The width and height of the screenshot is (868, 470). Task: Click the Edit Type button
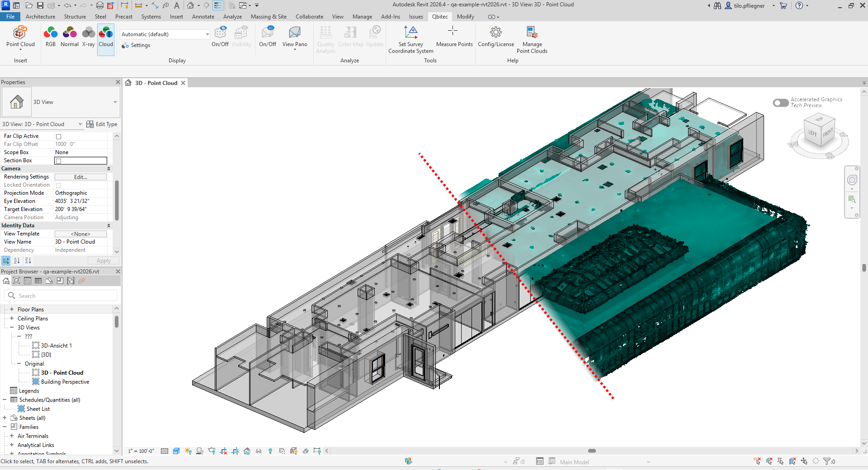click(102, 124)
